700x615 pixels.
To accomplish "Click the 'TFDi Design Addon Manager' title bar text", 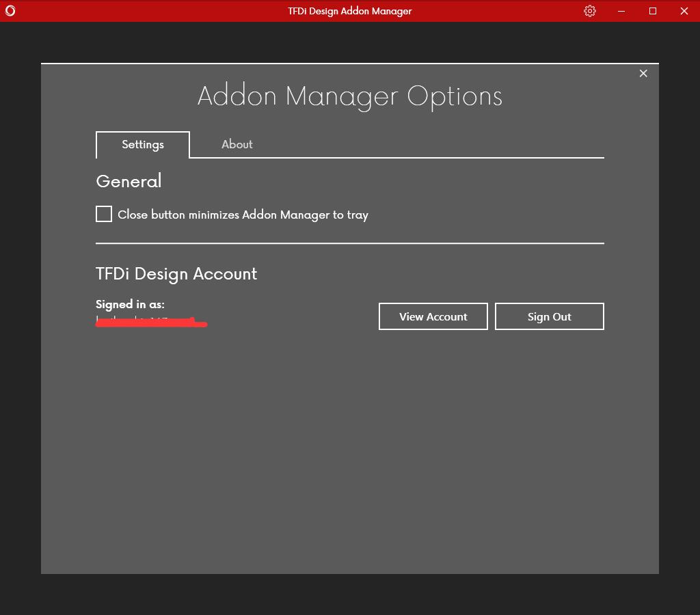I will 350,11.
